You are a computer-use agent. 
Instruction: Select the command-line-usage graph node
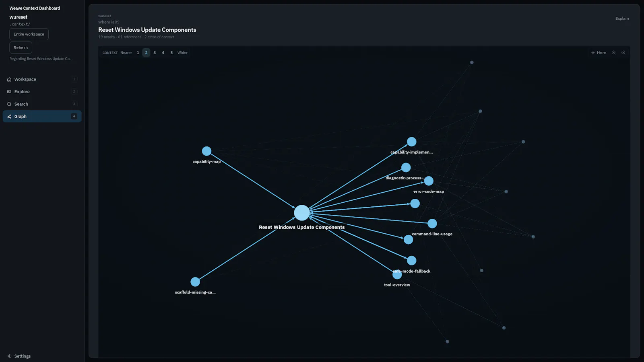point(432,224)
